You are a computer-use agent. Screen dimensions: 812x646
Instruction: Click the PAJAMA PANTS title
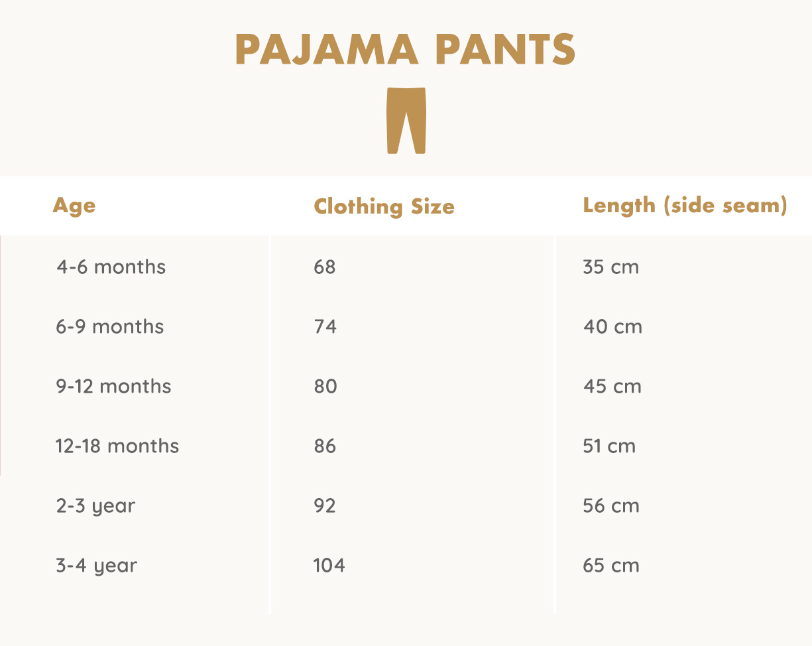click(x=405, y=50)
